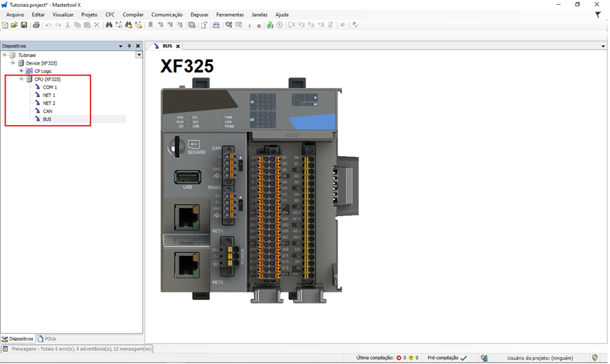Screen dimensions: 610x364
Task: Click the Print toolbar icon
Action: pyautogui.click(x=36, y=25)
